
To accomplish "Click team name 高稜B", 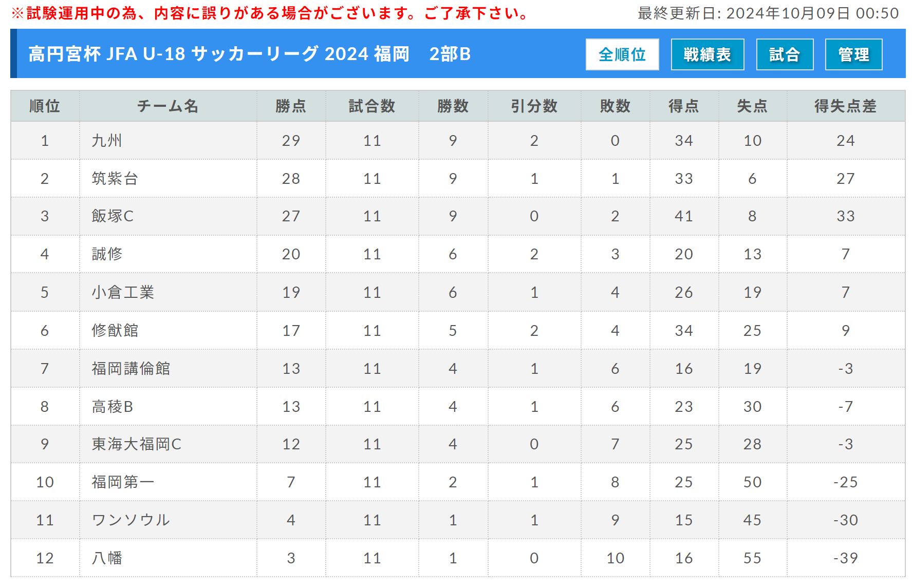I will pos(112,406).
